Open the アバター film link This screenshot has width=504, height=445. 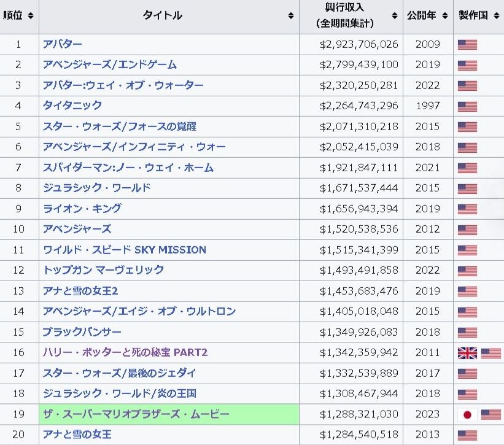(x=63, y=44)
